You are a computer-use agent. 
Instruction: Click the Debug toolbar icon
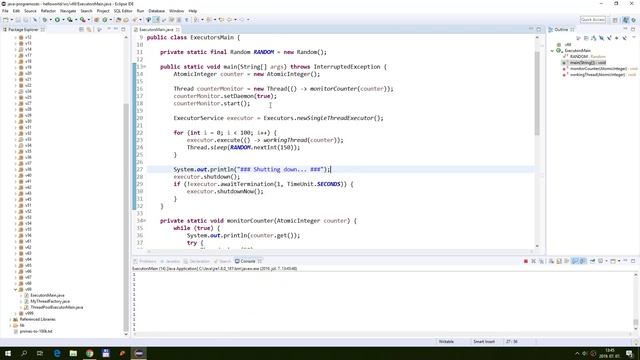coord(44,20)
